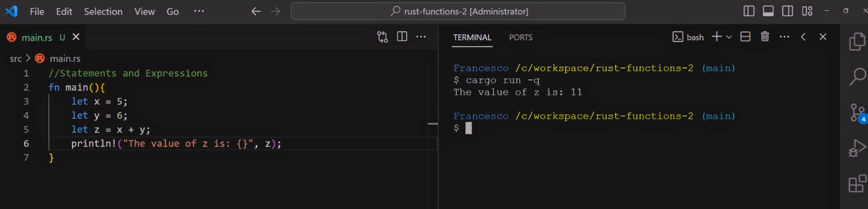Click the 'cargo run -q' command in terminal

tap(502, 80)
